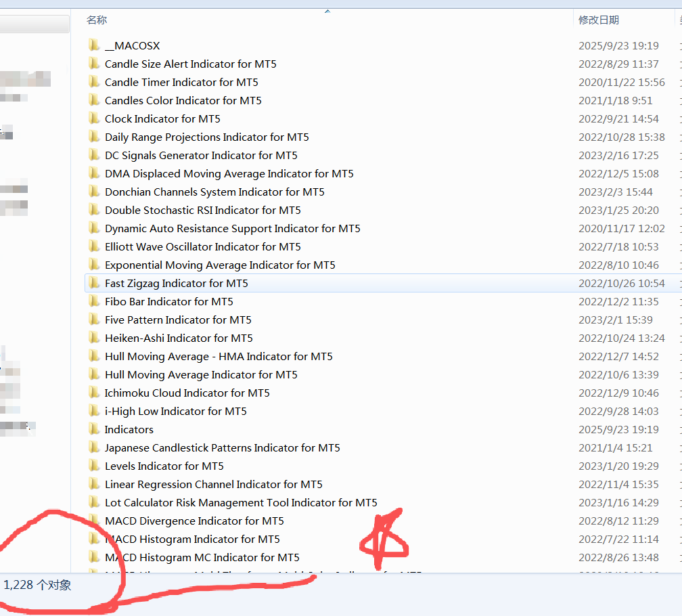Click the i-High Low Indicator folder icon
This screenshot has width=682, height=616.
point(94,411)
